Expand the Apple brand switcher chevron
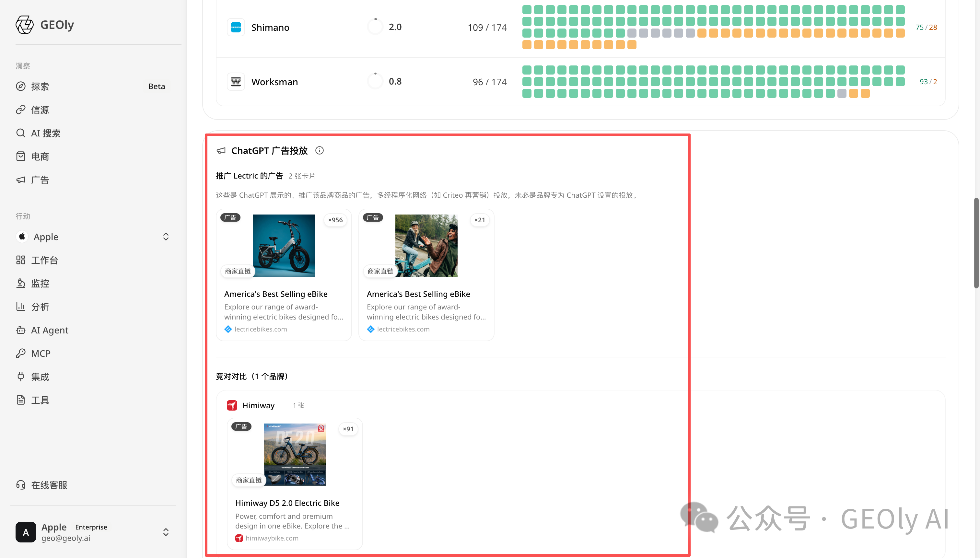The image size is (980, 558). click(166, 237)
